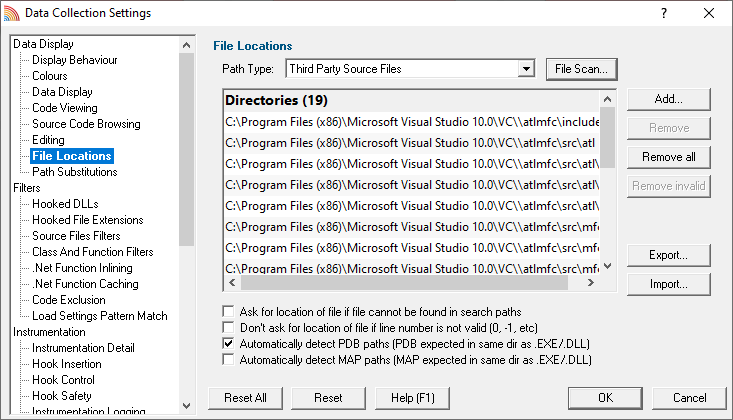Select Hook Insertion settings
Viewport: 733px width, 420px height.
point(66,364)
